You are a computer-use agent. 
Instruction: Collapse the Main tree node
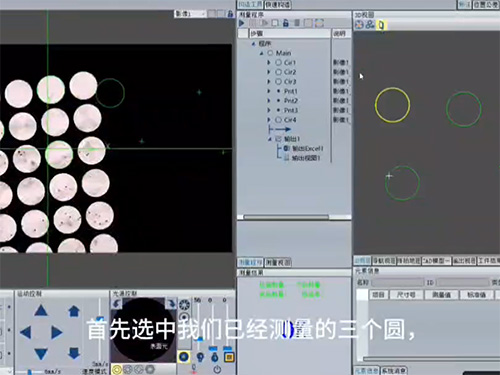[262, 53]
